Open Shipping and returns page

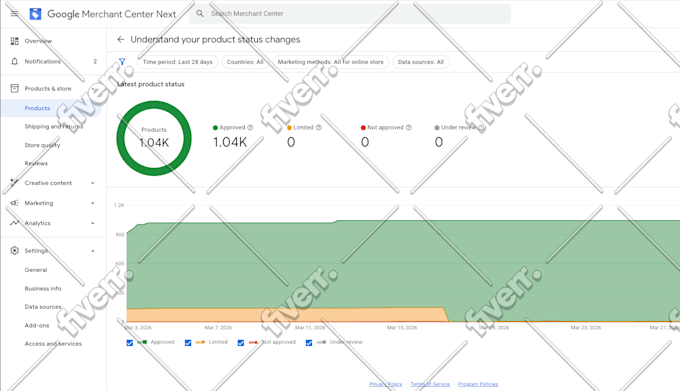(54, 127)
